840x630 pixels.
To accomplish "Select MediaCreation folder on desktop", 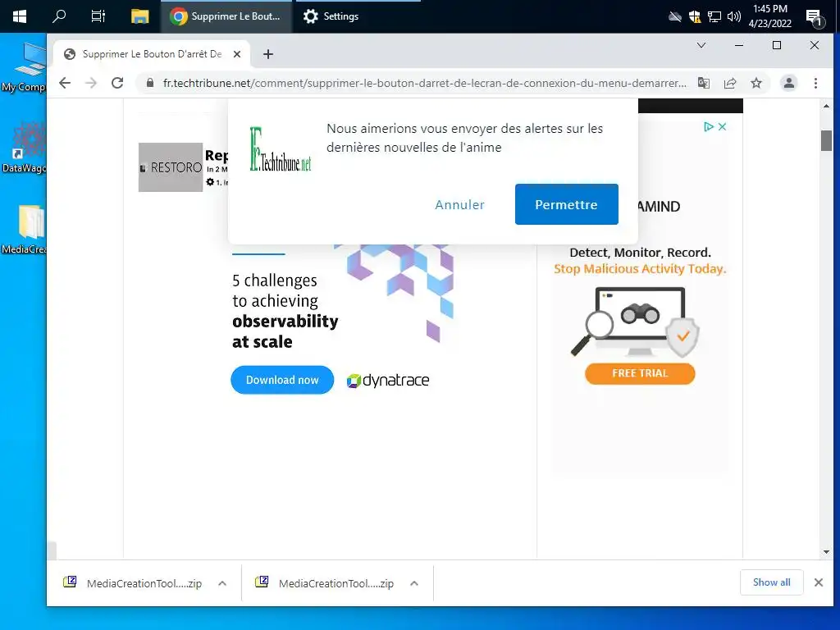I will point(24,230).
